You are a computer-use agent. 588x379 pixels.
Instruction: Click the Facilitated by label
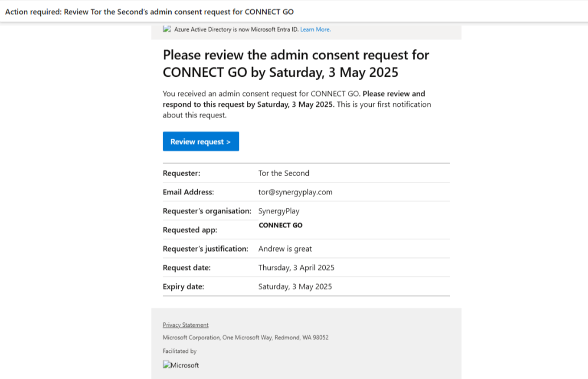coord(180,351)
